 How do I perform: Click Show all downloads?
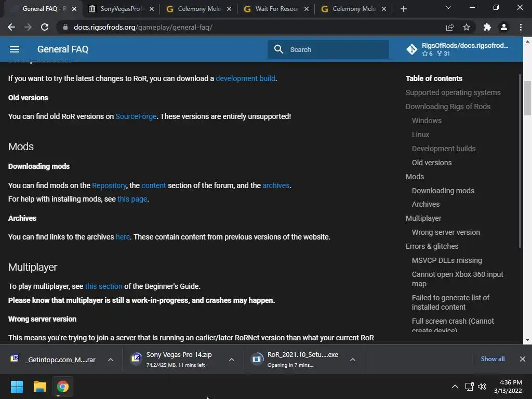point(493,359)
